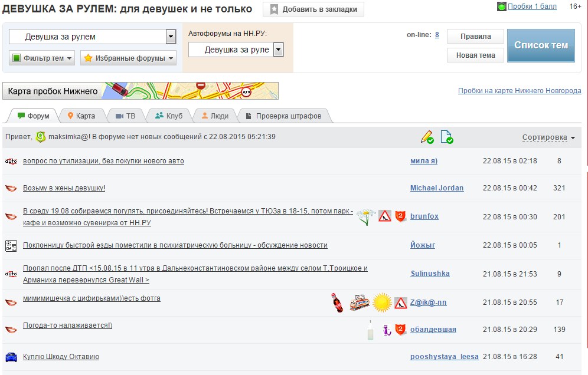The width and height of the screenshot is (588, 375).
Task: Click the pencil mark-as-read icon
Action: [427, 137]
